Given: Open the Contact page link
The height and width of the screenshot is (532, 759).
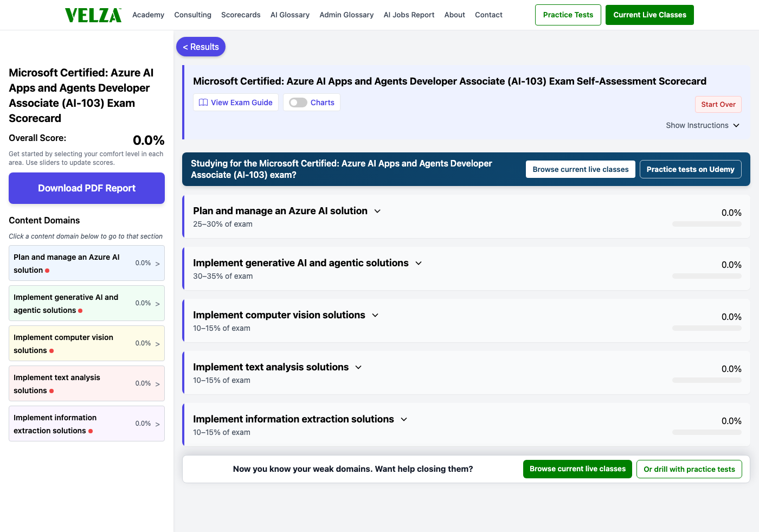Looking at the screenshot, I should (488, 15).
